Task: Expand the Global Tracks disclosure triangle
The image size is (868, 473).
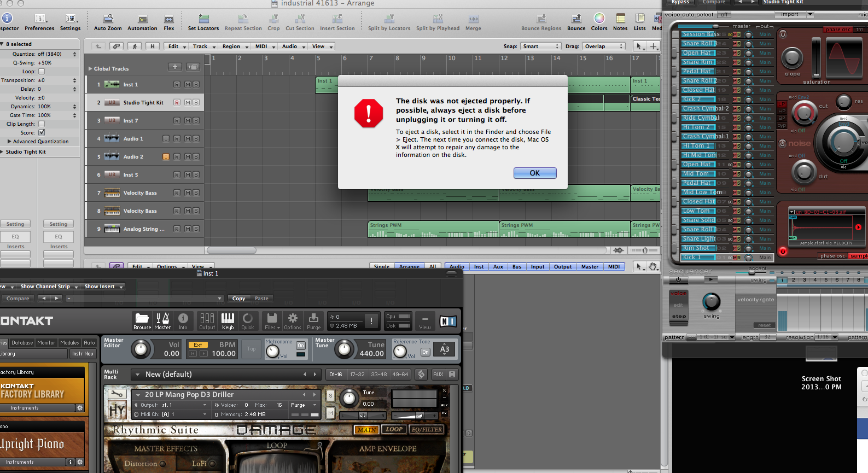Action: 90,69
